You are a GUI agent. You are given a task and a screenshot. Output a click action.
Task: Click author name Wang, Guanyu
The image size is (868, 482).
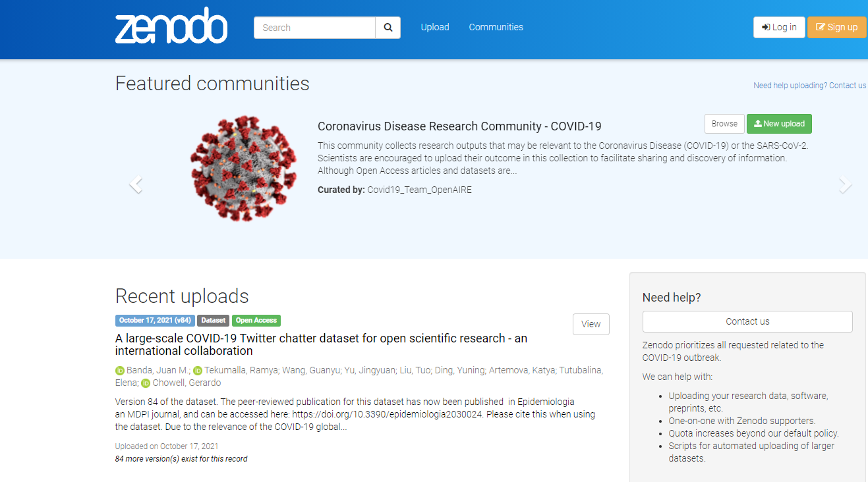pyautogui.click(x=311, y=371)
